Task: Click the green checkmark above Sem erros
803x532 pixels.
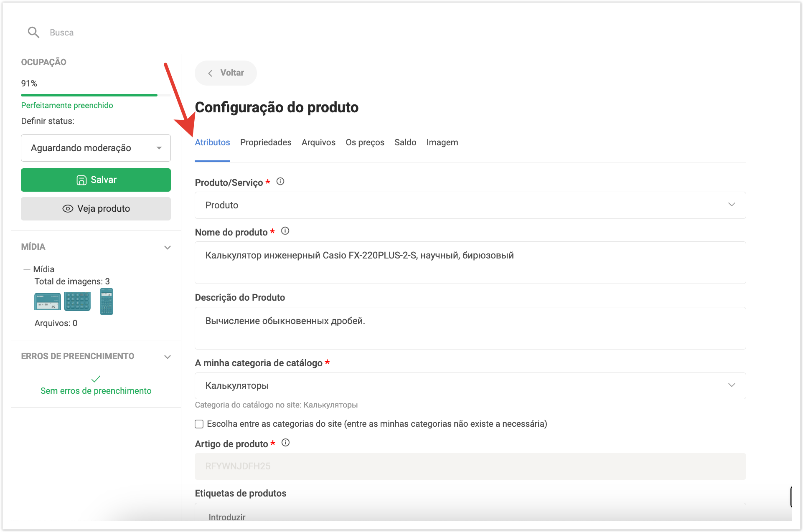Action: [96, 379]
